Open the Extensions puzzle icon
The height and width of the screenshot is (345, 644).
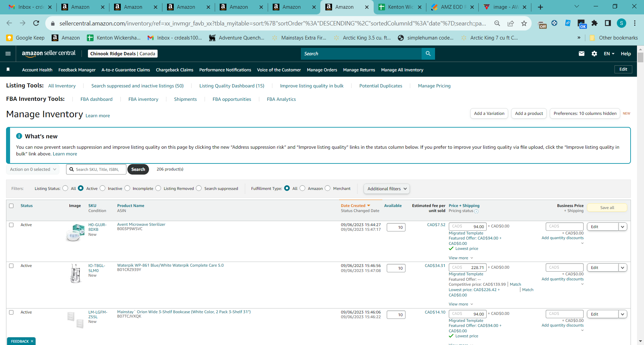pos(594,23)
